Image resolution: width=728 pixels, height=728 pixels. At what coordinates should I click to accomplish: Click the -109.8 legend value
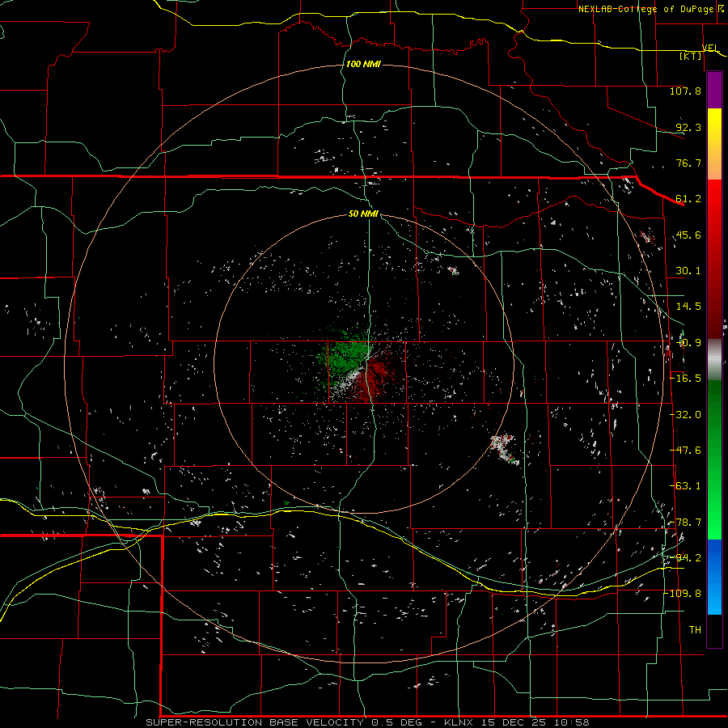[x=683, y=594]
